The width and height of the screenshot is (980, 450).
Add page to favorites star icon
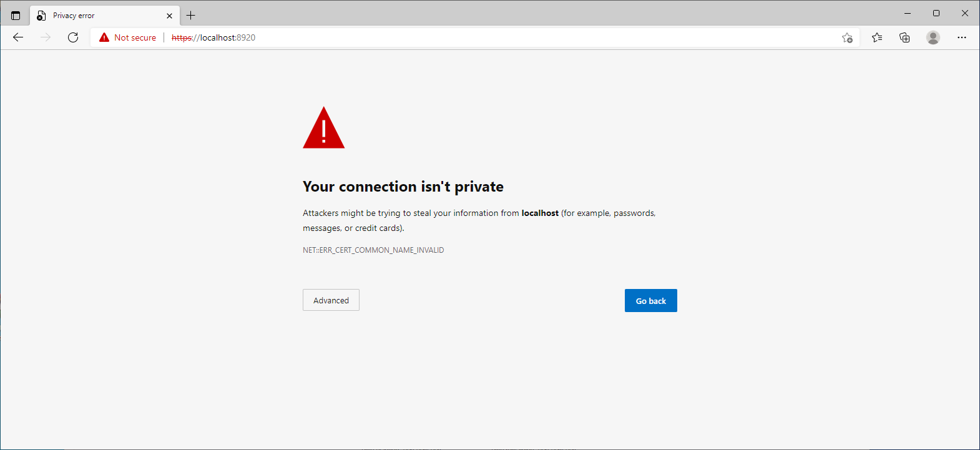pos(847,37)
